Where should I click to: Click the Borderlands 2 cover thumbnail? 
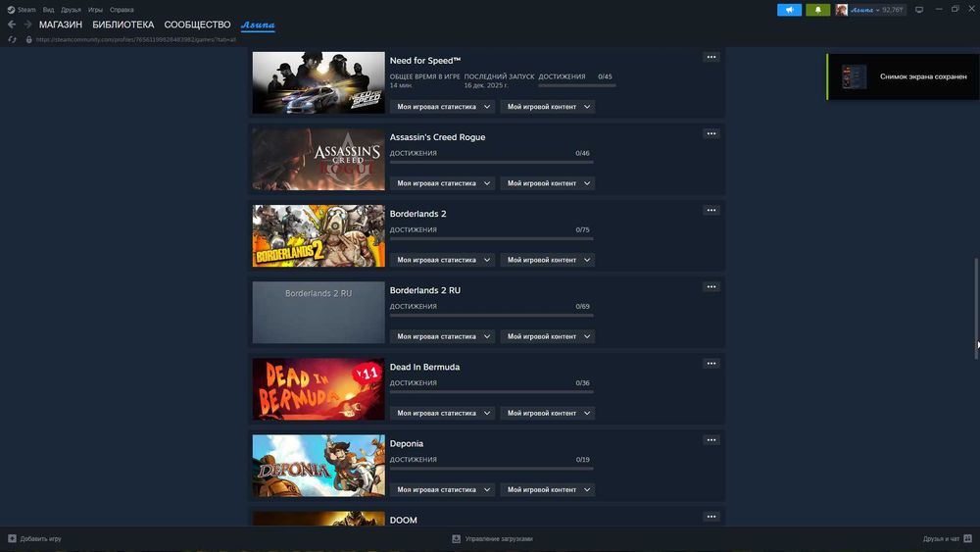click(x=318, y=235)
